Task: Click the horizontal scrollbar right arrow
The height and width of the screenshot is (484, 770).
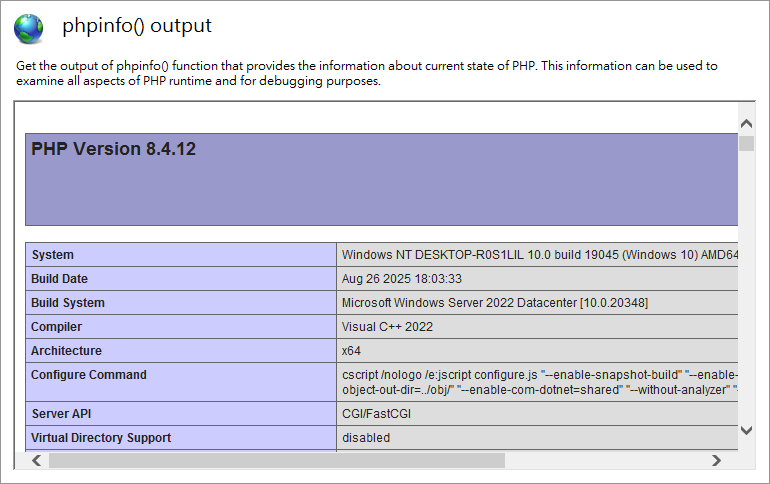Action: [x=716, y=460]
